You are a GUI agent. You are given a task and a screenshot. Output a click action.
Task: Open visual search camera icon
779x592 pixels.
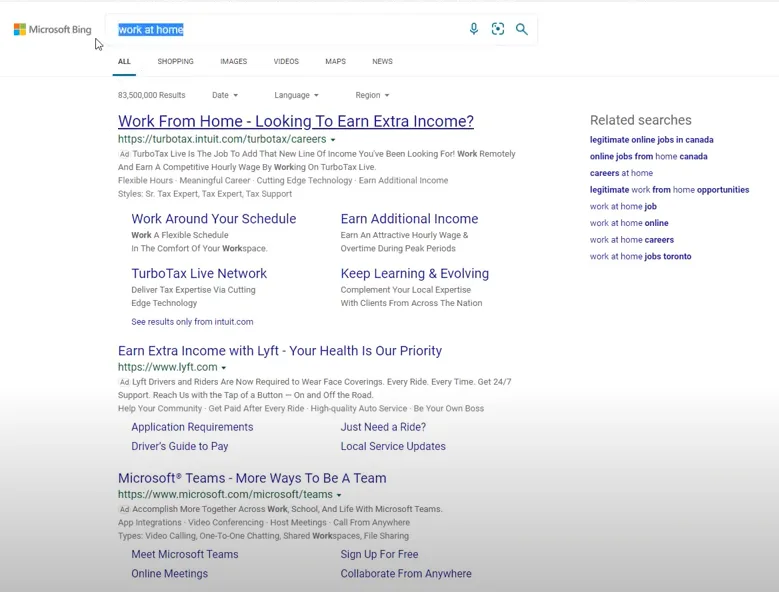click(x=498, y=29)
